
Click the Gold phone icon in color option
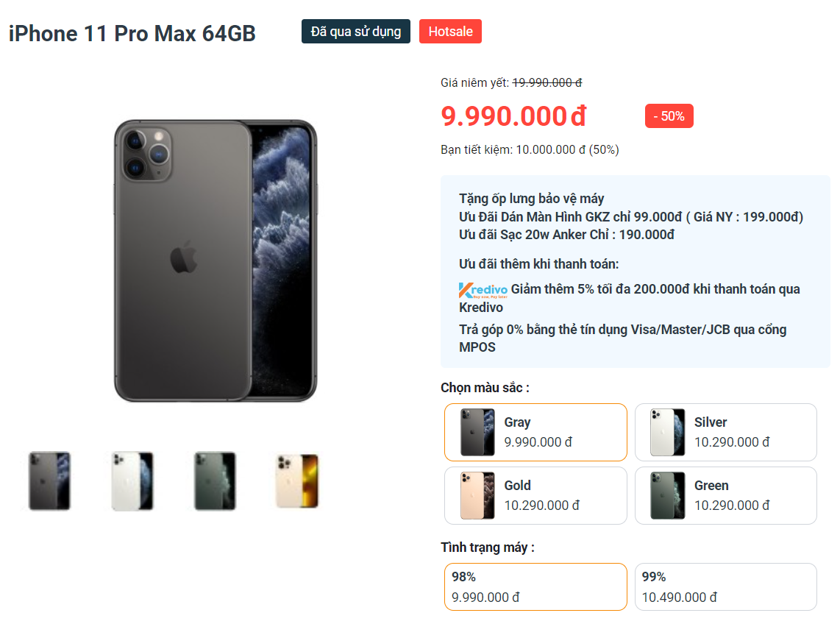477,495
